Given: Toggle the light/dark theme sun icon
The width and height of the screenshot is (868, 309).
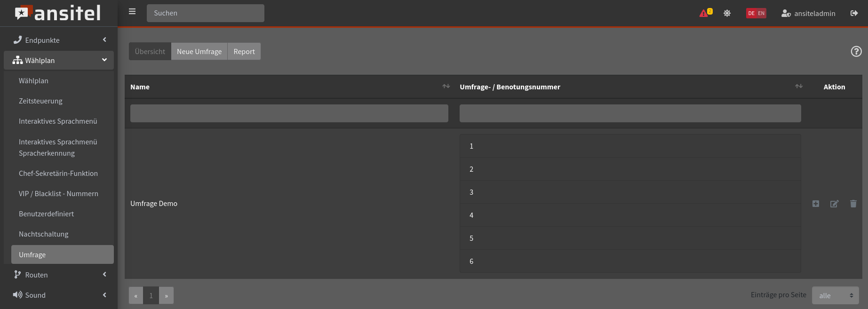Looking at the screenshot, I should (x=727, y=13).
